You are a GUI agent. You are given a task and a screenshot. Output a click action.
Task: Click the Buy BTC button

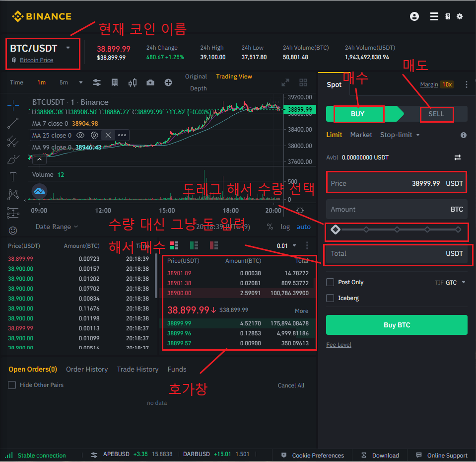click(x=397, y=325)
